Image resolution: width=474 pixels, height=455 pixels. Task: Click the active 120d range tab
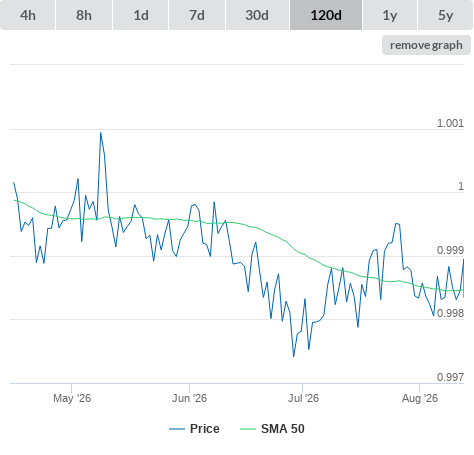pos(326,15)
